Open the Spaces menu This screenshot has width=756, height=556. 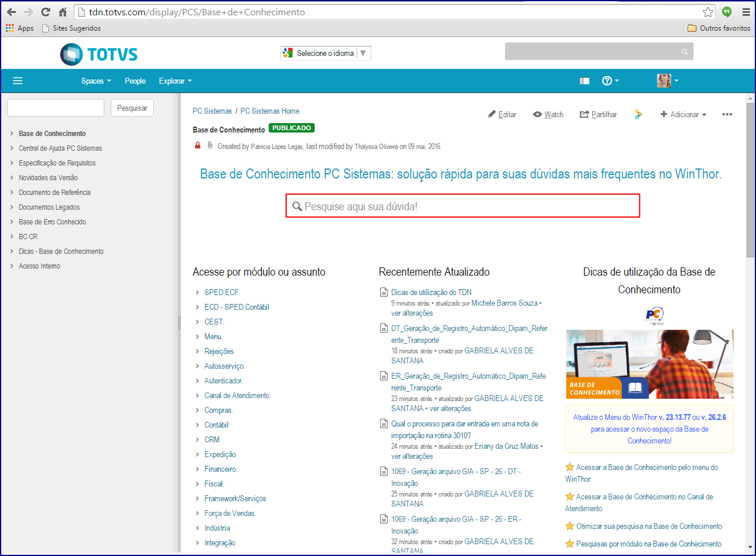click(96, 81)
